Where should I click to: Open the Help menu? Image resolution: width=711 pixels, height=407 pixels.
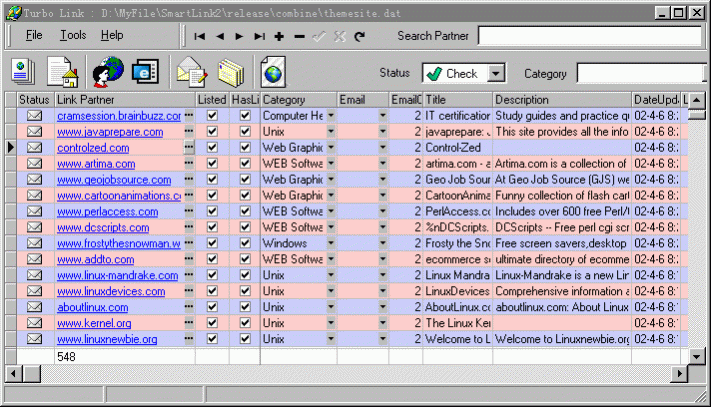pos(112,35)
